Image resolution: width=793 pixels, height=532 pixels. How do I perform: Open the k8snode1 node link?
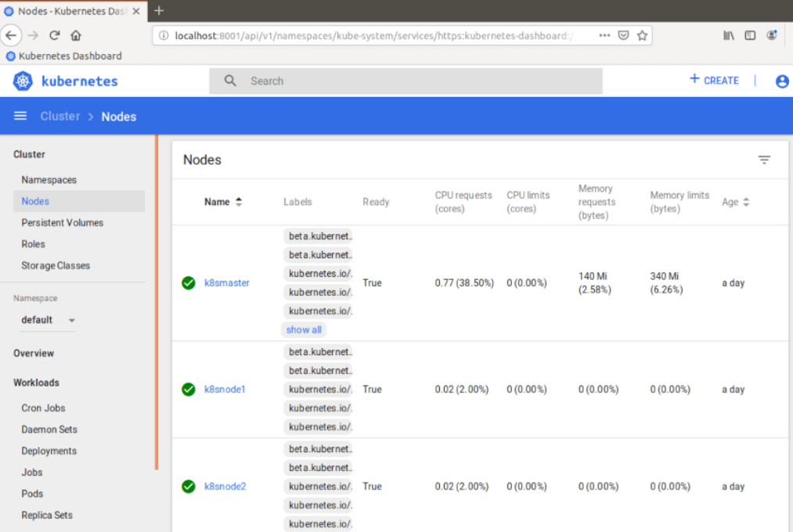[x=225, y=390]
